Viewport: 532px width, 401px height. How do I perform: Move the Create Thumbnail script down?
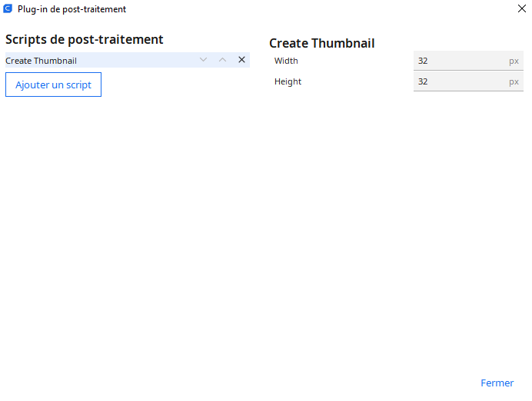coord(203,60)
